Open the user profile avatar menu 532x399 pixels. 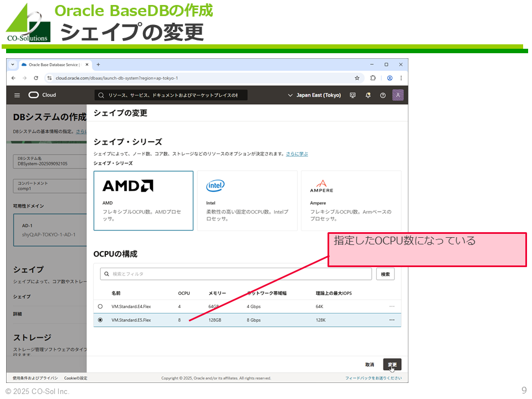[x=398, y=95]
